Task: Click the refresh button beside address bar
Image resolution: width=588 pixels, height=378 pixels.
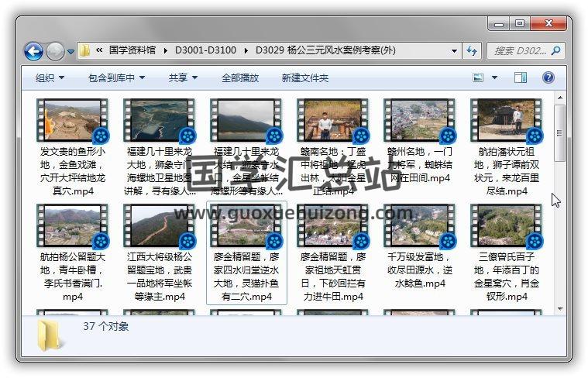Action: (x=471, y=51)
